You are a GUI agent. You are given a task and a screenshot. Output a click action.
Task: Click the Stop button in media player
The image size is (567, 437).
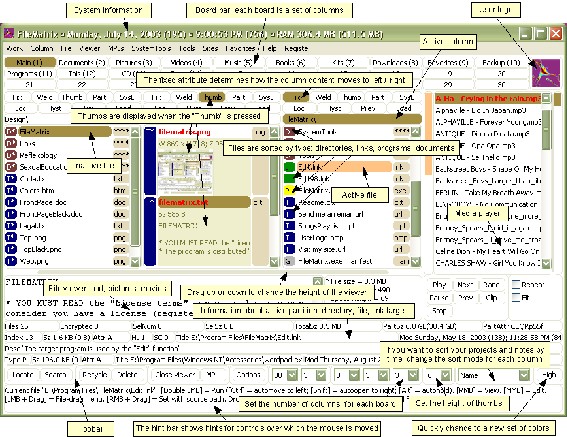pos(439,311)
